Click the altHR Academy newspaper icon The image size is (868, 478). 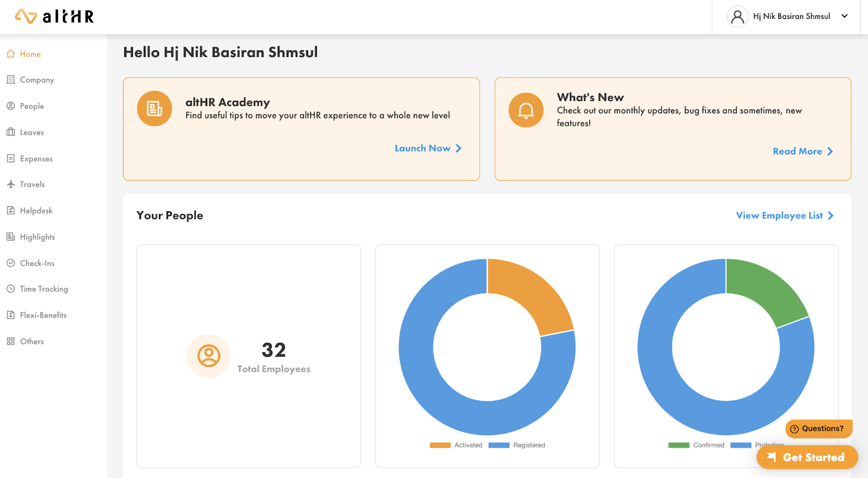(155, 108)
